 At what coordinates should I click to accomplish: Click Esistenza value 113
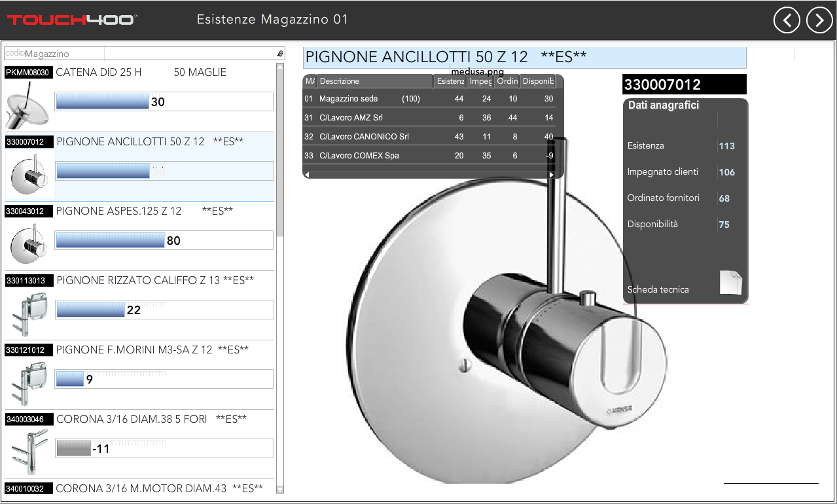coord(727,146)
